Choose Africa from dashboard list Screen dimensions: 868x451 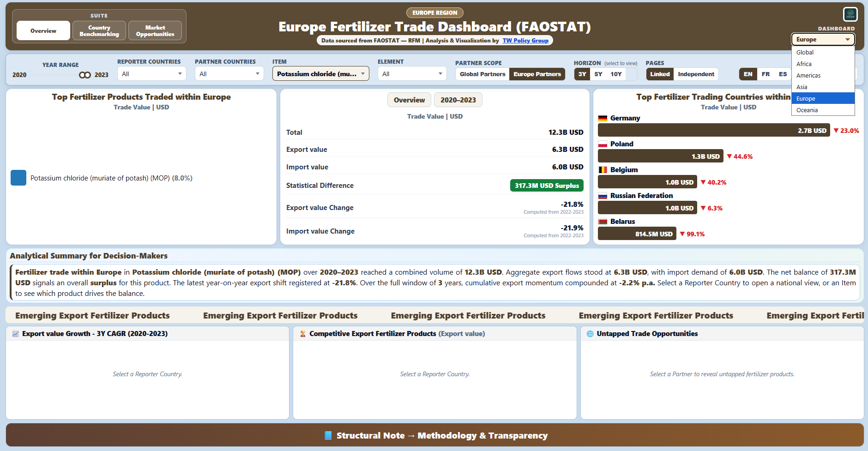[x=823, y=64]
